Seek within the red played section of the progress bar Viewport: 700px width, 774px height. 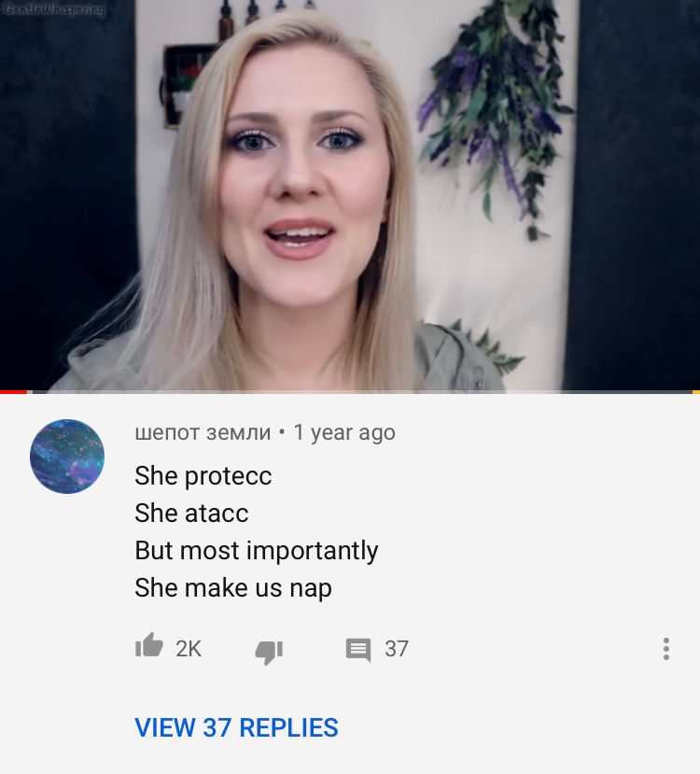[x=13, y=392]
